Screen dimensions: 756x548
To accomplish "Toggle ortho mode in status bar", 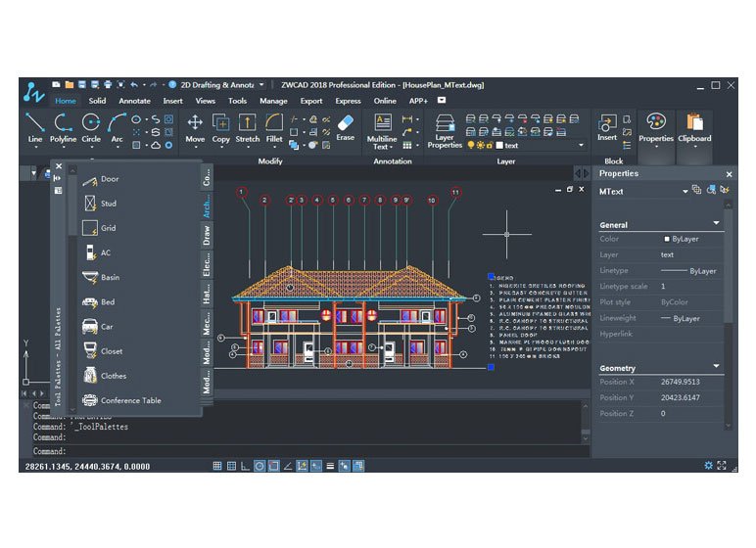I will 246,466.
